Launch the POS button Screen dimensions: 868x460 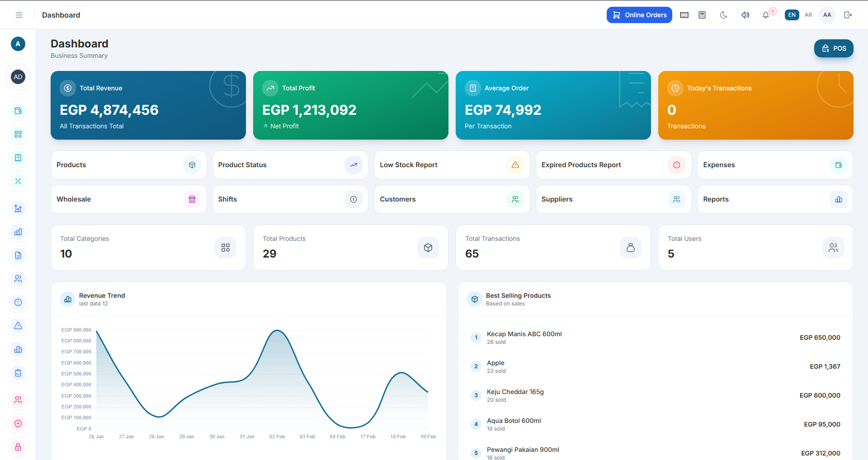click(x=834, y=48)
